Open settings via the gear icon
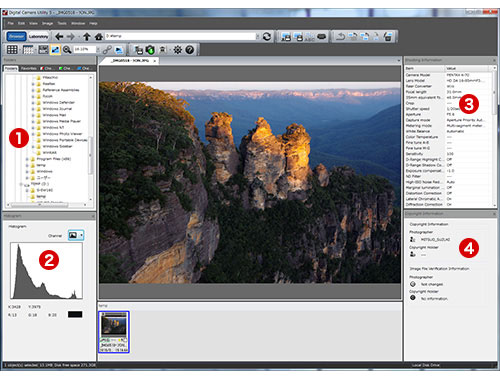This screenshot has height=379, width=500. point(178,50)
